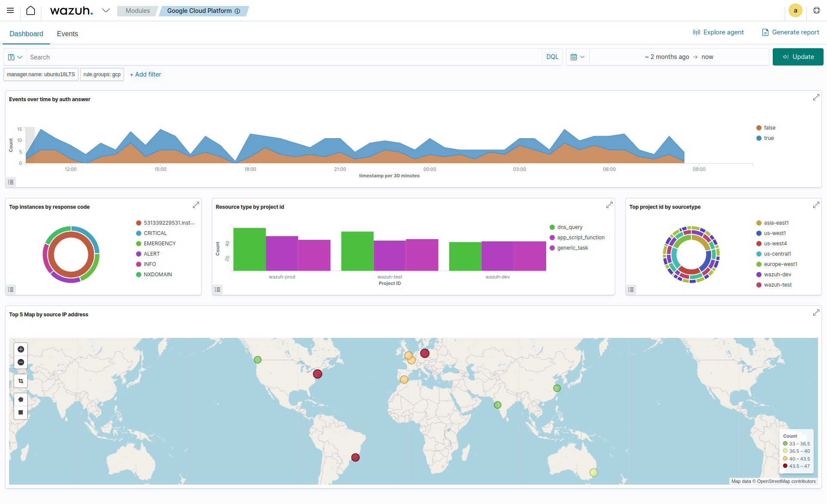827x504 pixels.
Task: Expand the Top 5 Map panel fullscreen
Action: (x=816, y=312)
